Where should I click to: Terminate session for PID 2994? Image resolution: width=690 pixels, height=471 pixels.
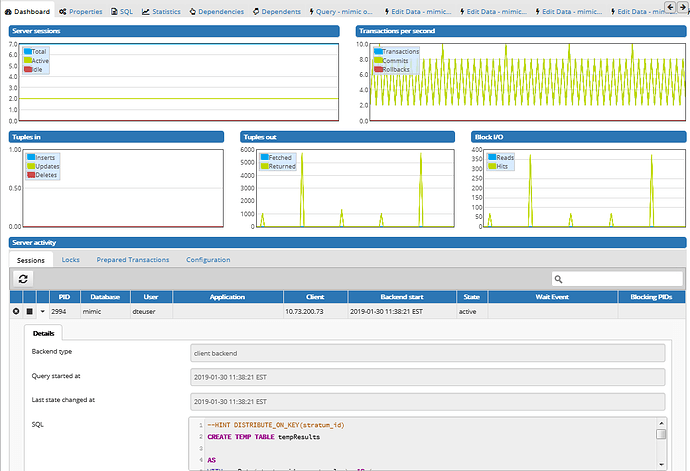click(16, 311)
